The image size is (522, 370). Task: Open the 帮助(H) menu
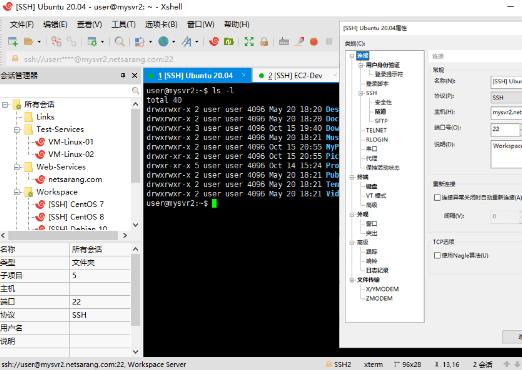[237, 24]
